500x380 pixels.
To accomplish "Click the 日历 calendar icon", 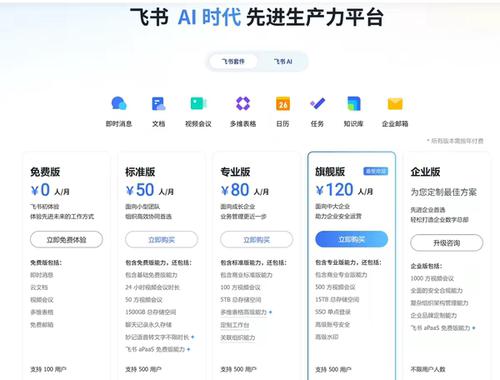I will [283, 103].
